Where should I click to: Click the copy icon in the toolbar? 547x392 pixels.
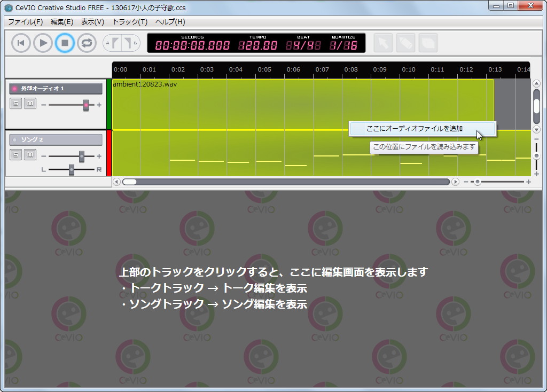pos(428,43)
